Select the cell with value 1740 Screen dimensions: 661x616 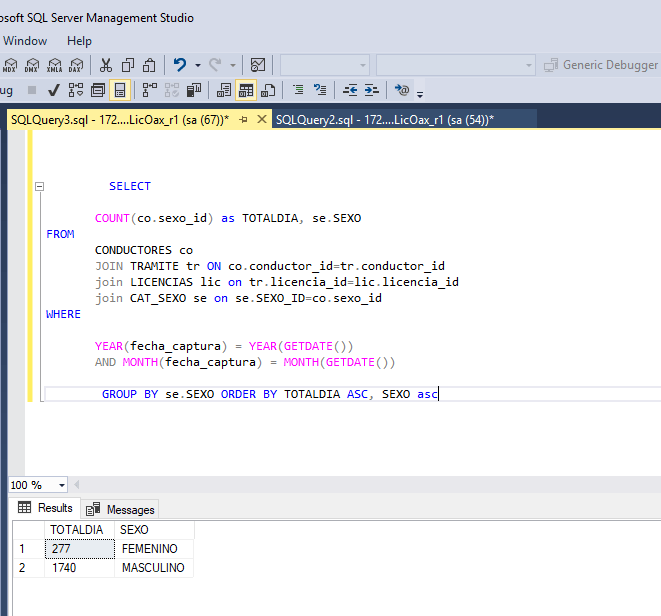tap(80, 568)
